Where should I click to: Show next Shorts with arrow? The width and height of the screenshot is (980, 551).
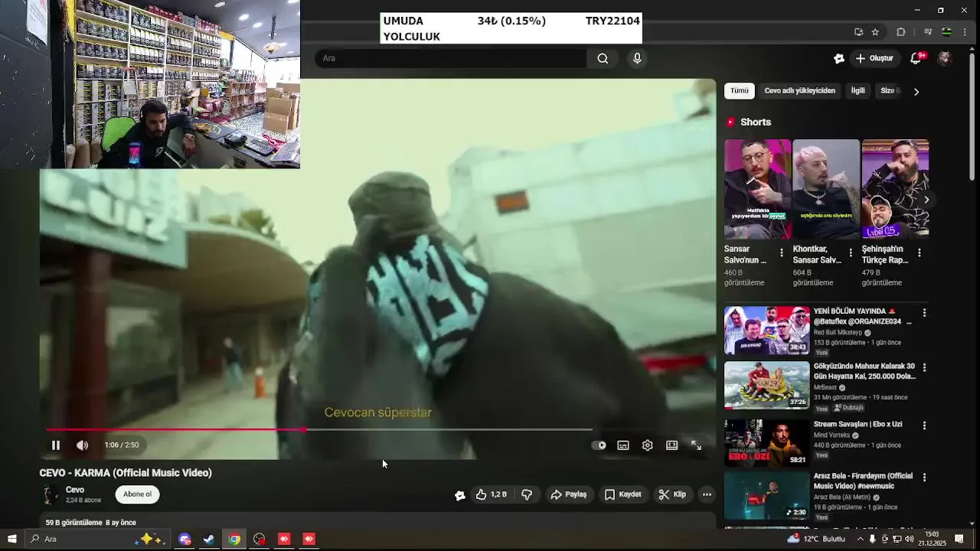pyautogui.click(x=926, y=200)
